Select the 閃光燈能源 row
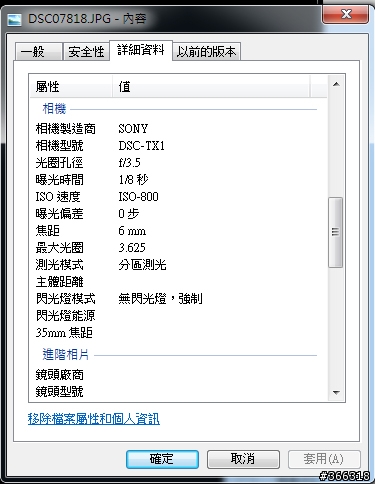 (x=173, y=316)
